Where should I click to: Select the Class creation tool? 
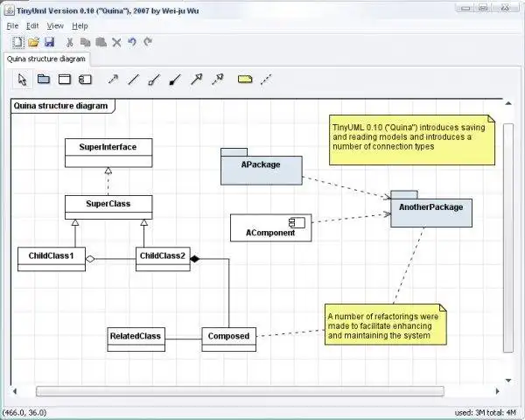click(x=65, y=80)
